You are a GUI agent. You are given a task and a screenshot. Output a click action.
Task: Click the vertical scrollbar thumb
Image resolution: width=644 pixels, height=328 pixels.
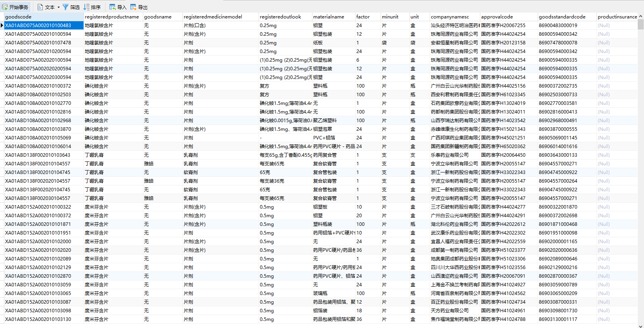pos(640,24)
